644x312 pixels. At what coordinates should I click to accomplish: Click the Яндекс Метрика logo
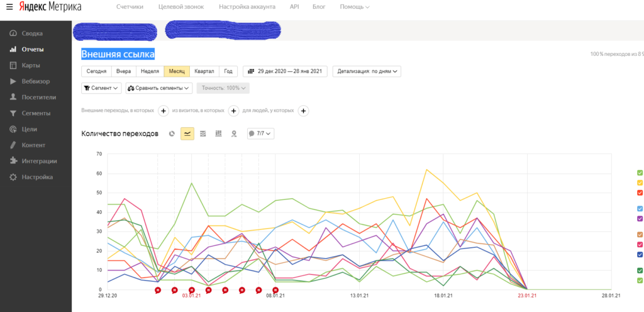tap(50, 7)
